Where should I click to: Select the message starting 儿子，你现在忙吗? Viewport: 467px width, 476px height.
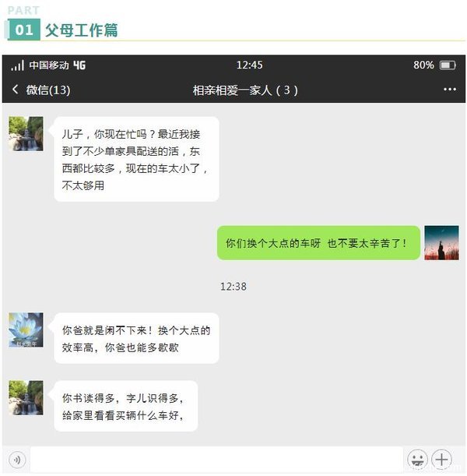tap(136, 159)
